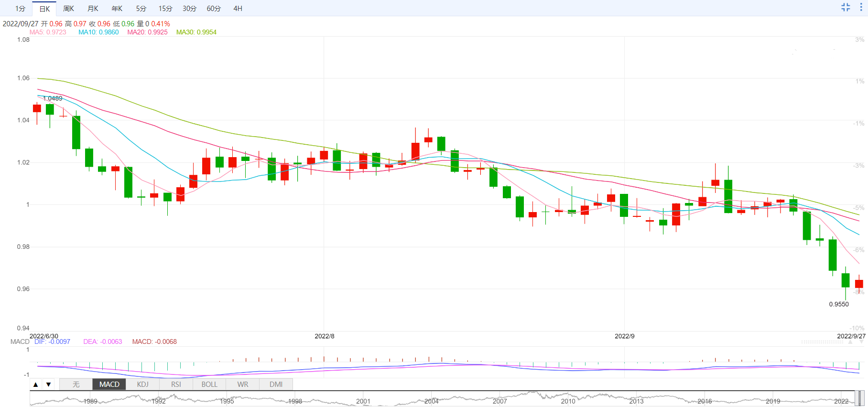This screenshot has height=416, width=868.
Task: Exit fullscreen chart mode
Action: 846,7
